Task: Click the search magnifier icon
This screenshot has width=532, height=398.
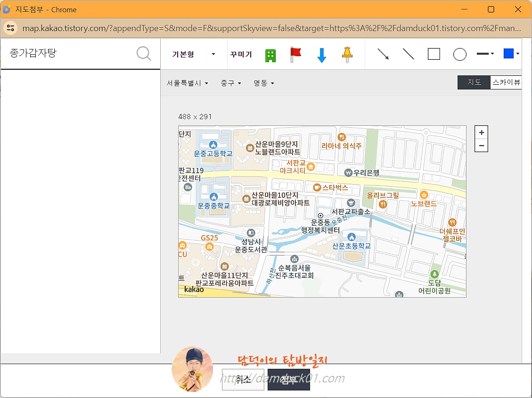Action: [x=143, y=54]
